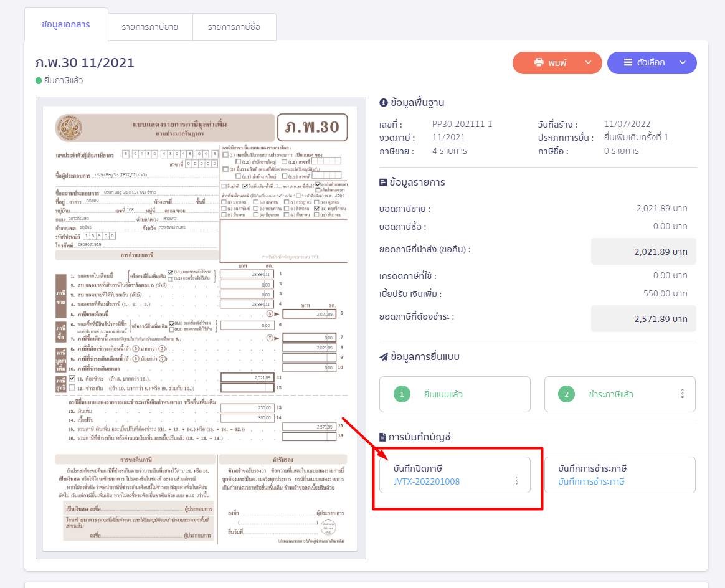The image size is (725, 588).
Task: Expand the ตัวเลือก dropdown arrow
Action: tap(682, 63)
